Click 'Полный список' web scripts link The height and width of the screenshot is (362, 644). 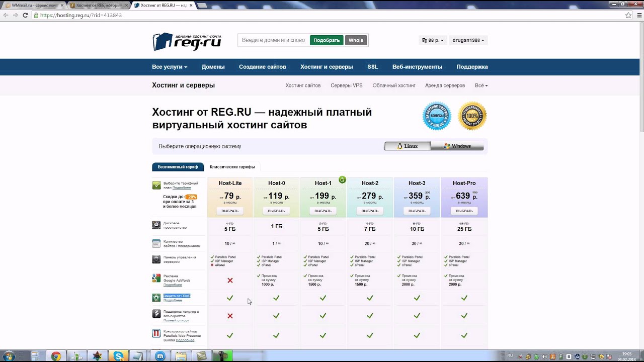176,320
